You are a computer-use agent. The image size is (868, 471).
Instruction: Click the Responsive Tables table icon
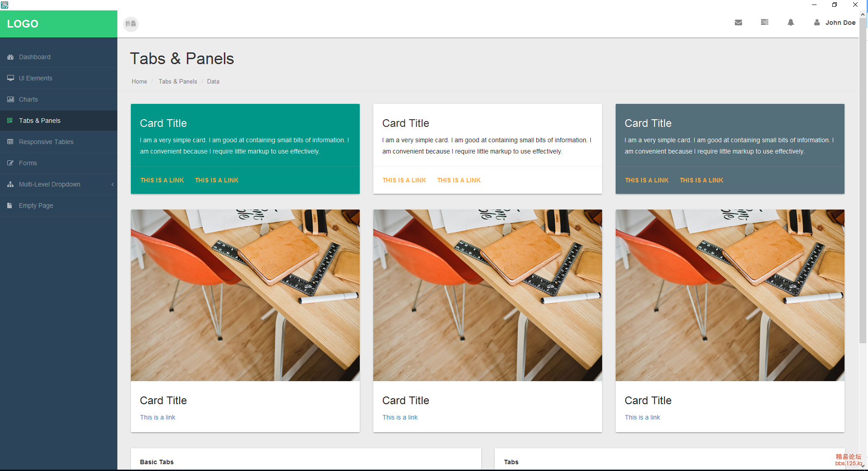[10, 142]
